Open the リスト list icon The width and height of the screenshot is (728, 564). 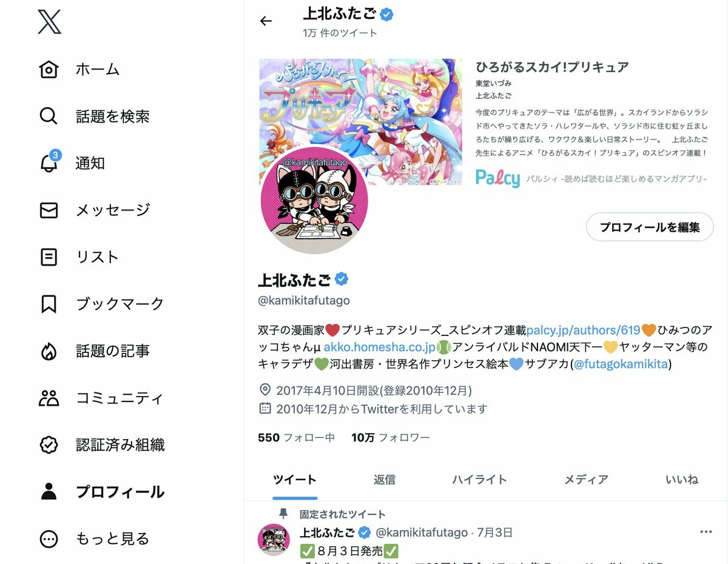(49, 257)
